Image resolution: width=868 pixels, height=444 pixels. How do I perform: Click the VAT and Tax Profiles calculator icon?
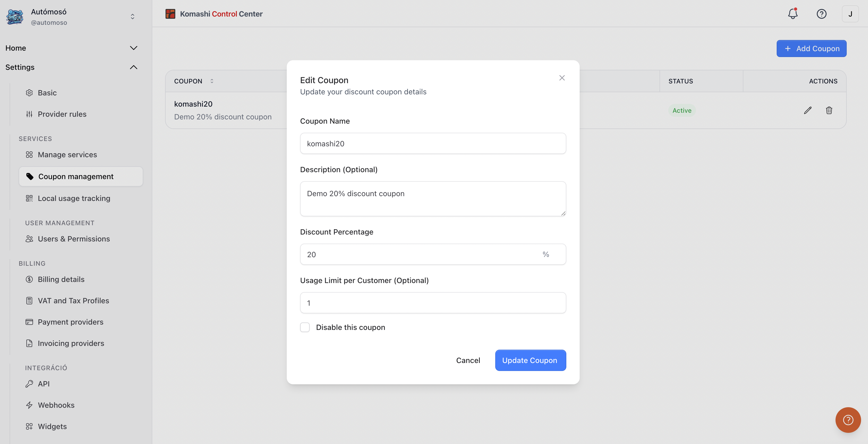(29, 301)
